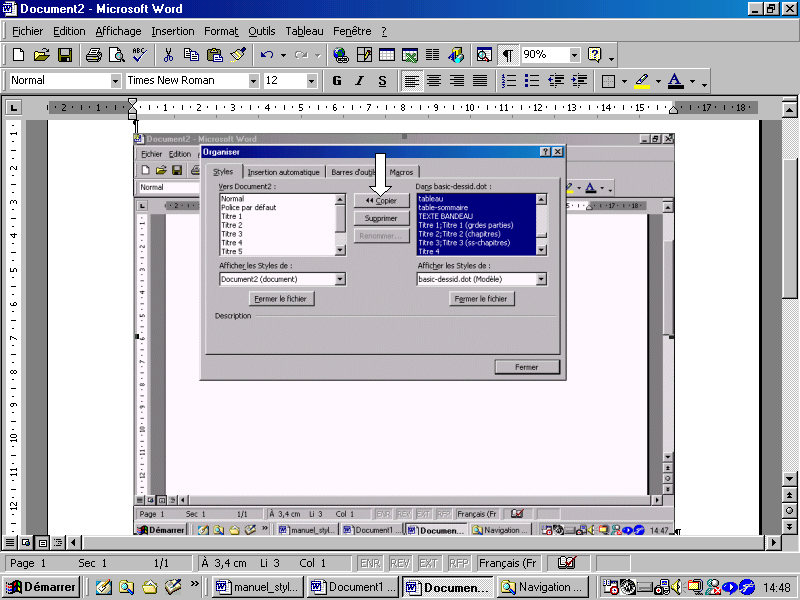Screen dimensions: 800x600
Task: Toggle justified alignment in the formatting toolbar
Action: pyautogui.click(x=480, y=81)
